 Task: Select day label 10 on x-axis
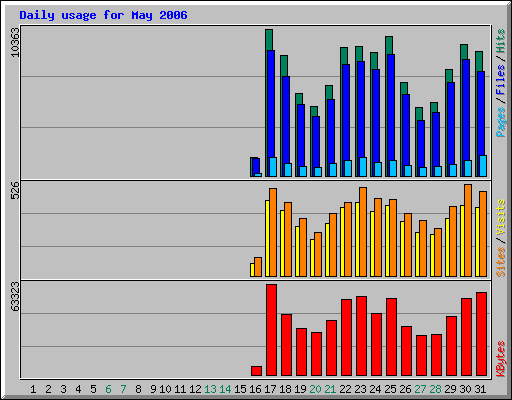165,389
